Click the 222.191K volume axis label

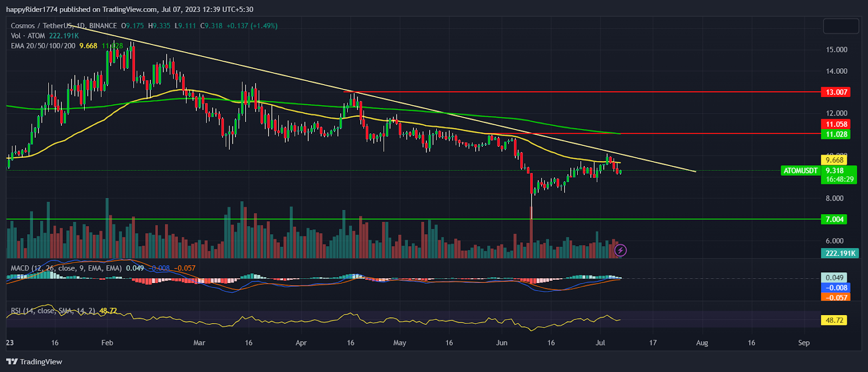pos(840,253)
